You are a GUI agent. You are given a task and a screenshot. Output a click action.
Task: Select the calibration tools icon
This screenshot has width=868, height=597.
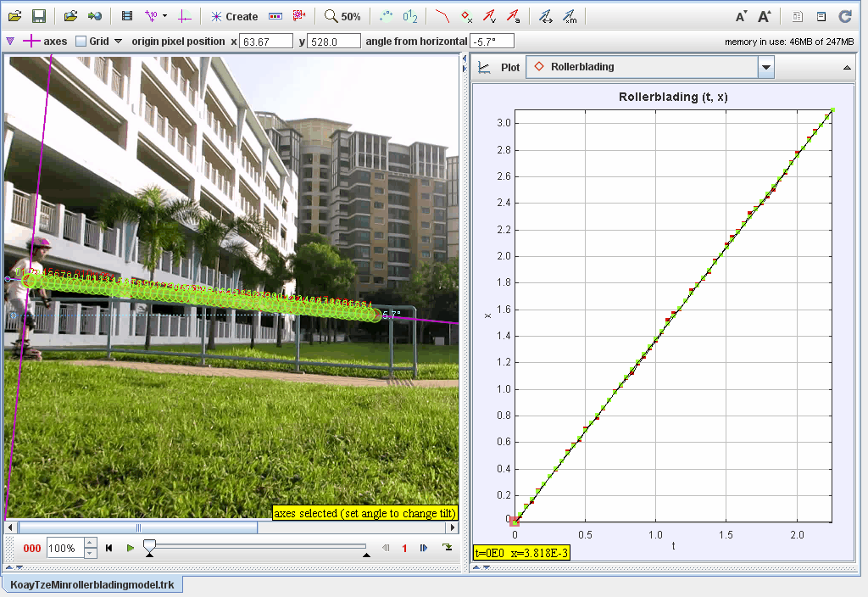(151, 16)
